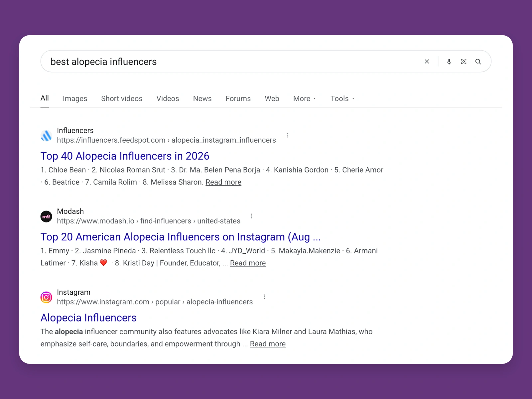Submit search with the magnifying glass icon
The height and width of the screenshot is (399, 532).
point(478,62)
